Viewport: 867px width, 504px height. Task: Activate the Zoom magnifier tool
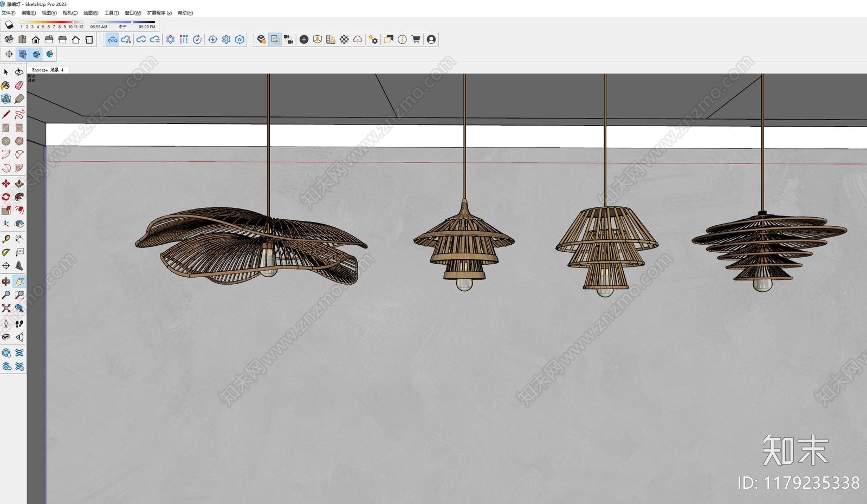pos(6,295)
